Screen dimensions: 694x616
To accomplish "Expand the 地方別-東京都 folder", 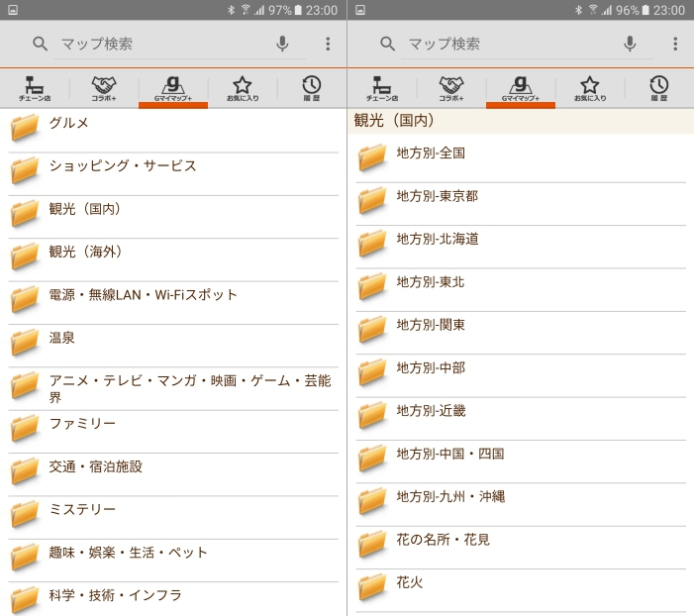I will pos(521,200).
